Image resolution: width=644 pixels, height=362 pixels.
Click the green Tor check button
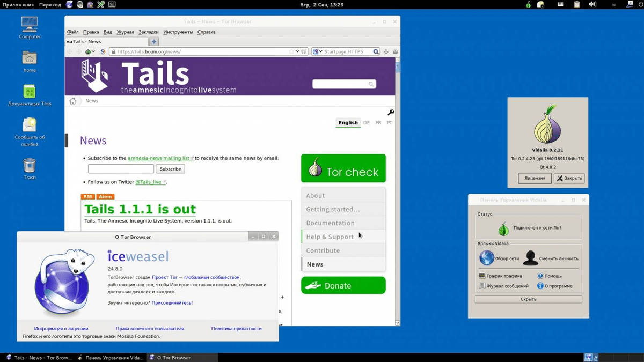click(343, 168)
